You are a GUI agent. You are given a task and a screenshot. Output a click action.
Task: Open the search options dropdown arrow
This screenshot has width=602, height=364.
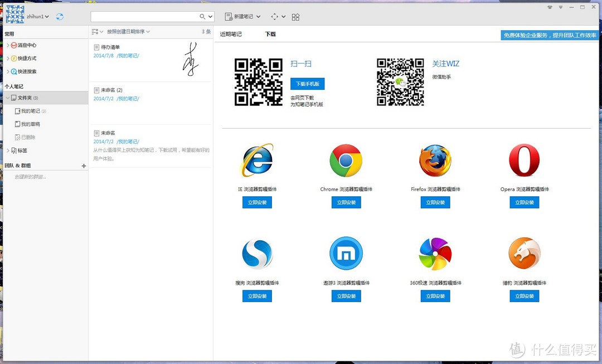[210, 17]
